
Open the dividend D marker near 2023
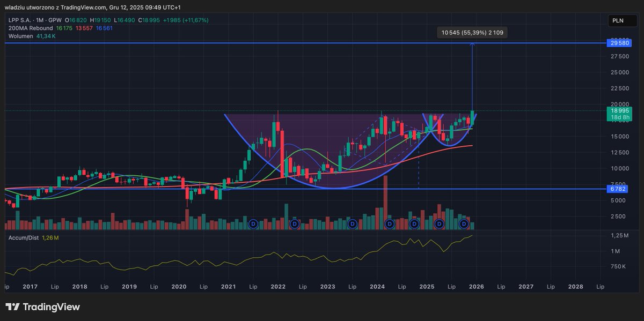click(x=352, y=223)
